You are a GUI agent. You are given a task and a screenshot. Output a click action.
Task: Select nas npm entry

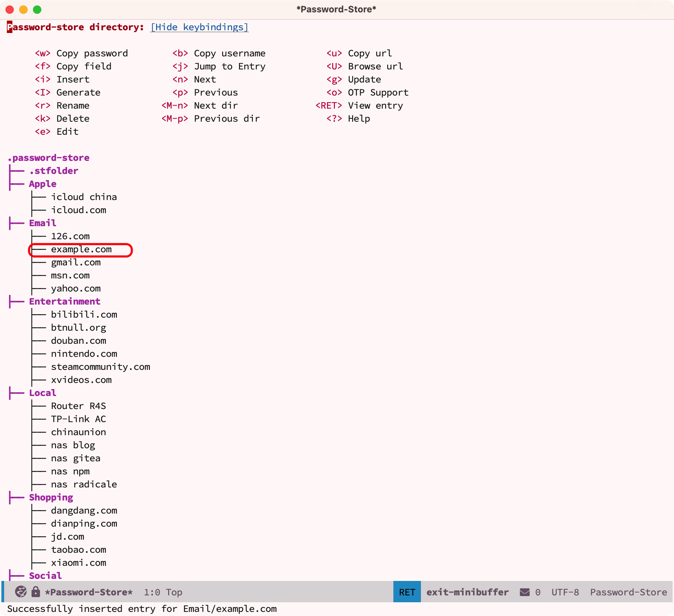pyautogui.click(x=70, y=471)
